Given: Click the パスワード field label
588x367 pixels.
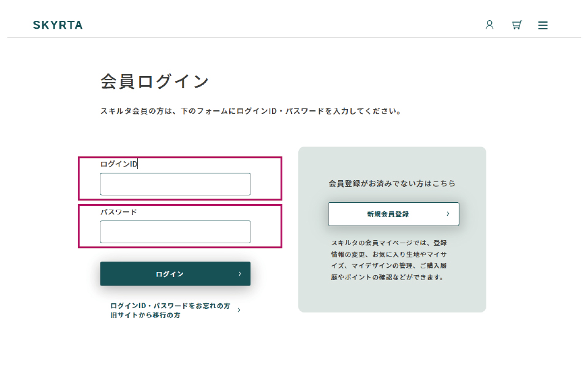Looking at the screenshot, I should pyautogui.click(x=118, y=212).
